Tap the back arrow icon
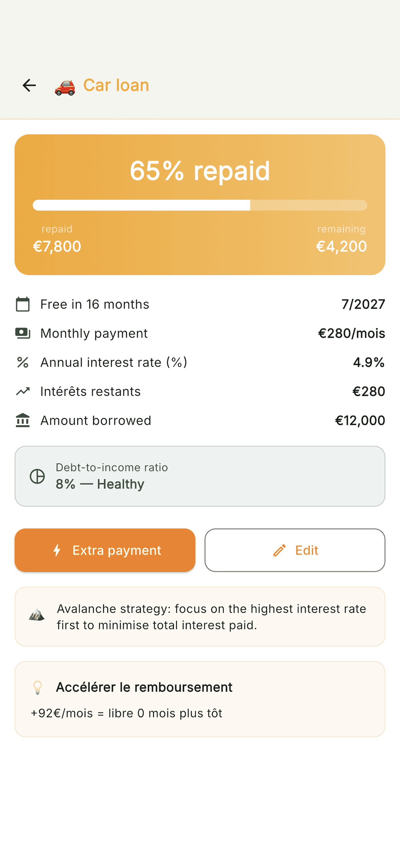Screen dimensions: 400x868 (29, 85)
